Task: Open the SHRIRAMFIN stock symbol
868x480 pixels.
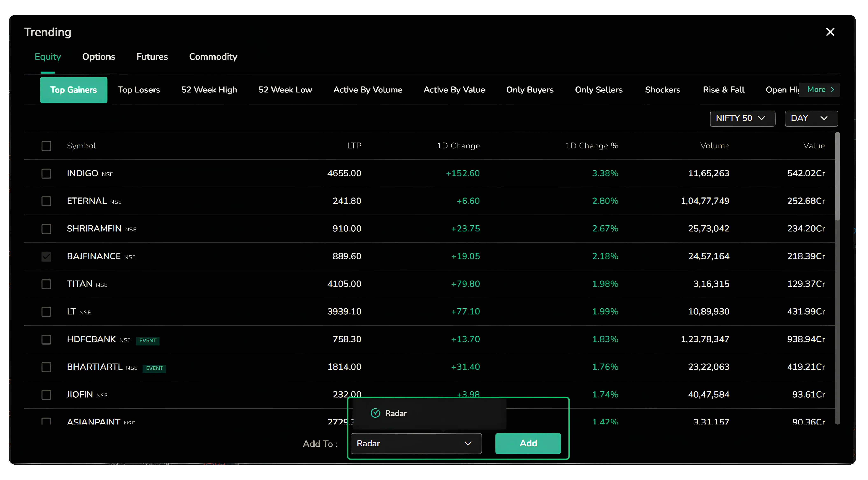Action: click(94, 229)
